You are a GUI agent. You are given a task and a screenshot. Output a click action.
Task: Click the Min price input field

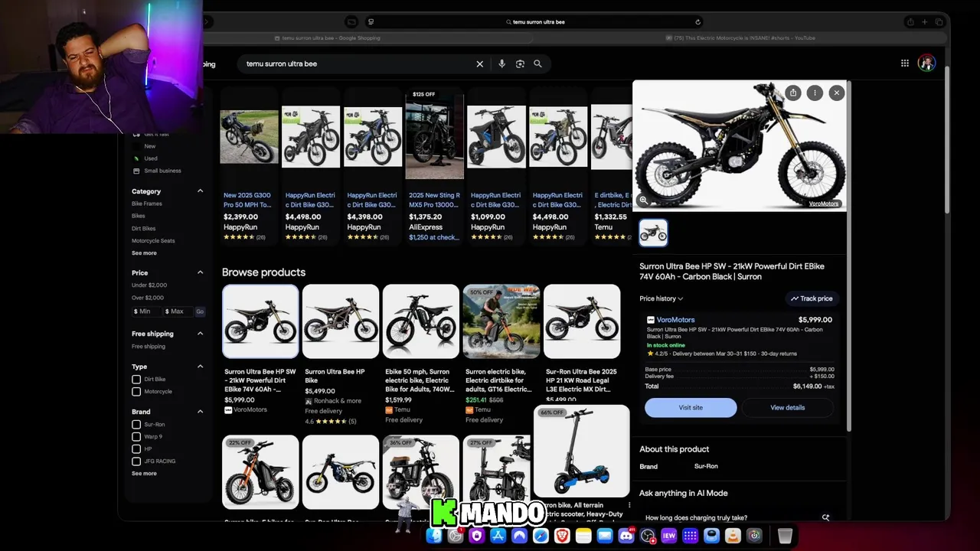(x=146, y=311)
